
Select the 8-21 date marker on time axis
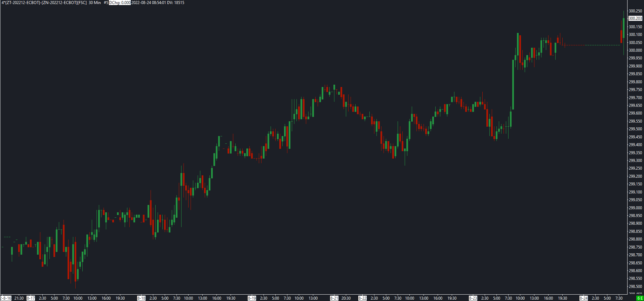334,298
